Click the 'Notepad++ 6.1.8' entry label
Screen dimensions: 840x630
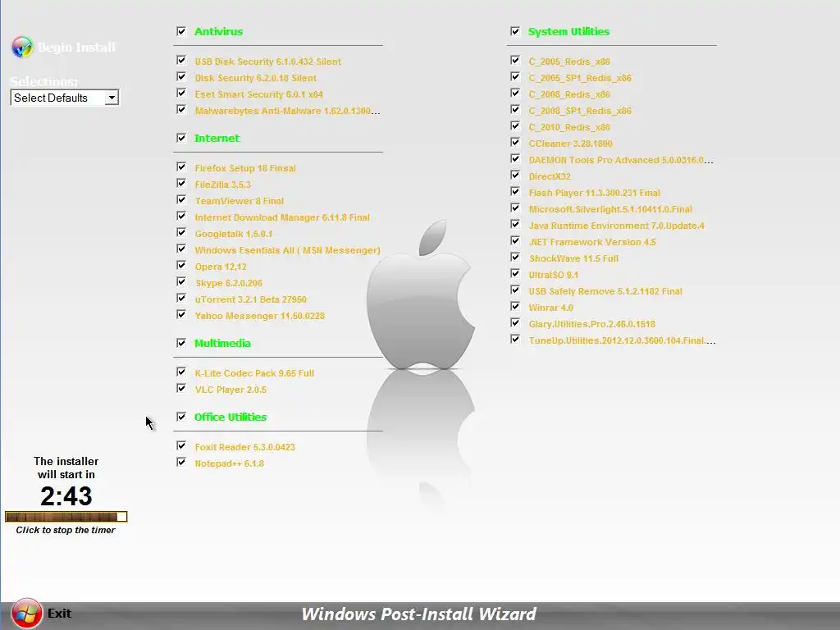(230, 463)
